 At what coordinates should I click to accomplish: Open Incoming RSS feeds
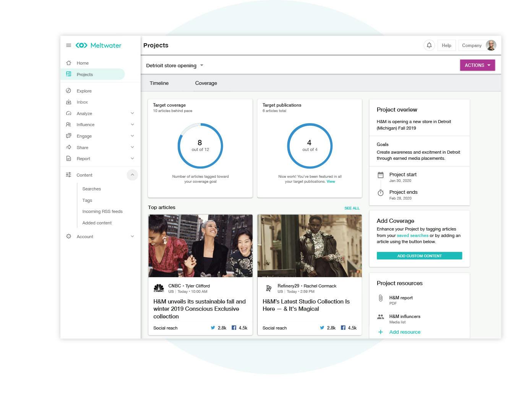click(102, 211)
